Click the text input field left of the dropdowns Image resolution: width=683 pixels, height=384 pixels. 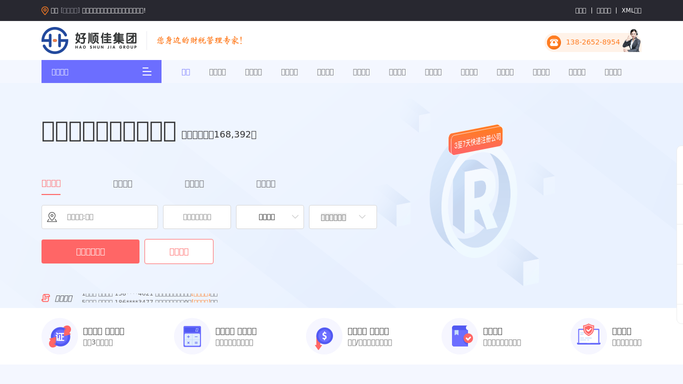197,217
